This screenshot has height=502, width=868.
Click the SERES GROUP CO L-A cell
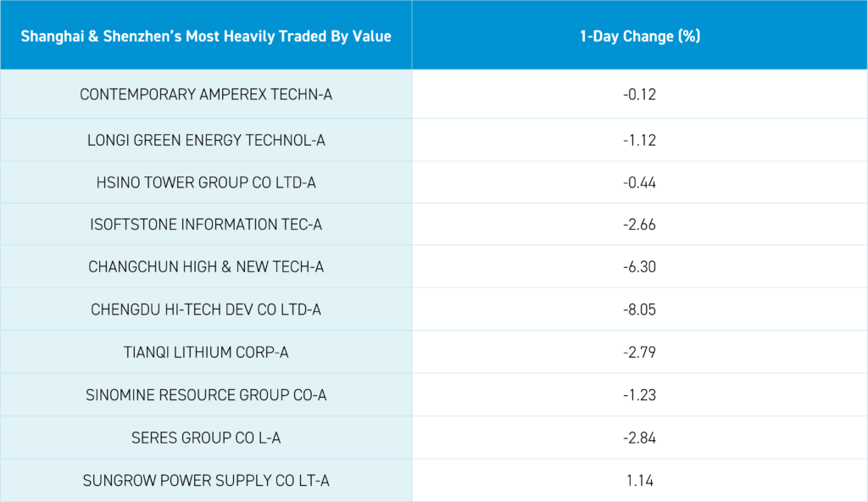(206, 438)
